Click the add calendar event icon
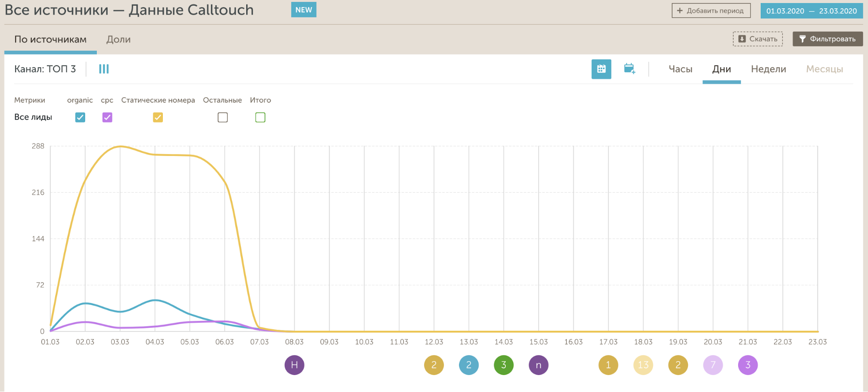868x392 pixels. (630, 69)
